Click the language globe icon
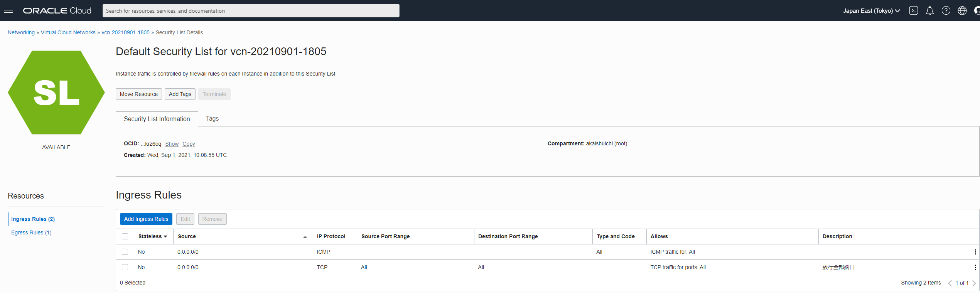The height and width of the screenshot is (293, 980). tap(962, 10)
